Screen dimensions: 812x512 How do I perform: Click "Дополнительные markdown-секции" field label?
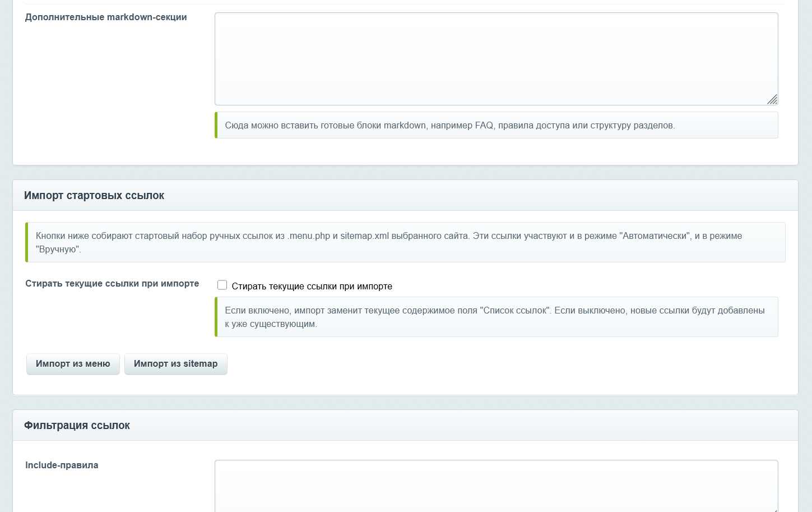[106, 17]
